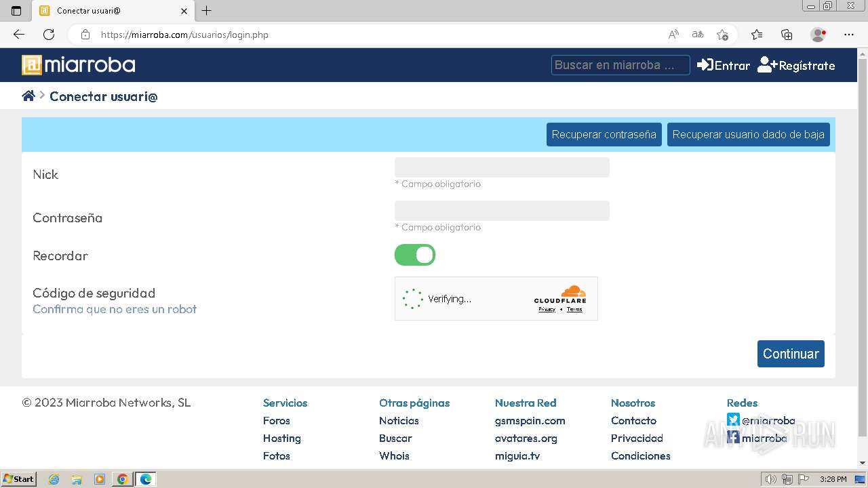Open Cloudflare Privacy link

547,309
